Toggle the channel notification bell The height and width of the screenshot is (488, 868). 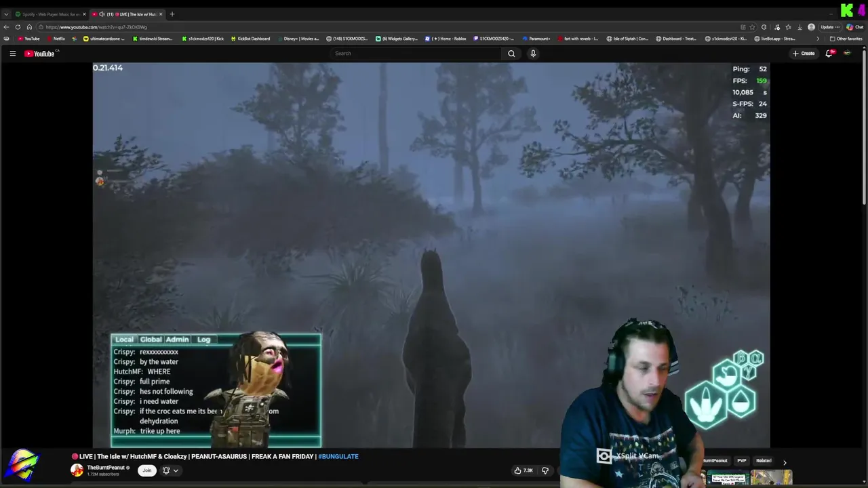165,470
